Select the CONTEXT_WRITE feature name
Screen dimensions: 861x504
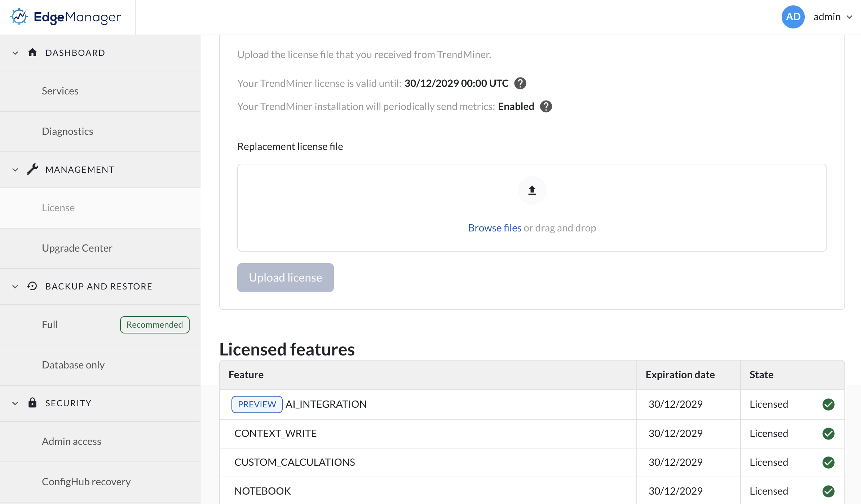(275, 433)
